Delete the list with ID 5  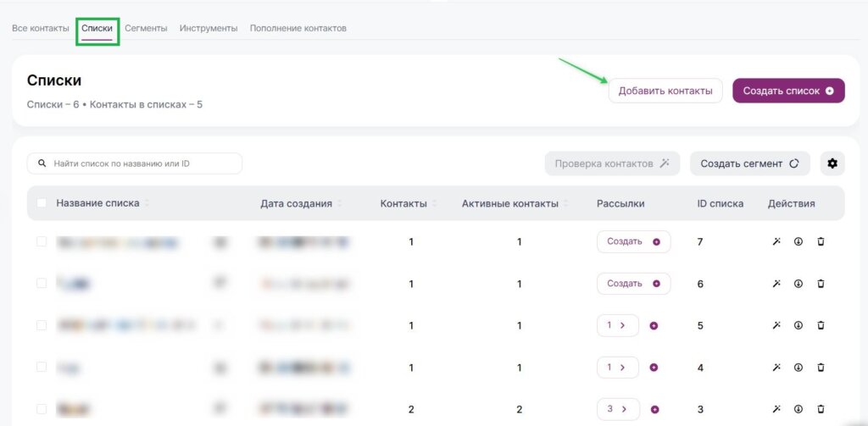(821, 325)
